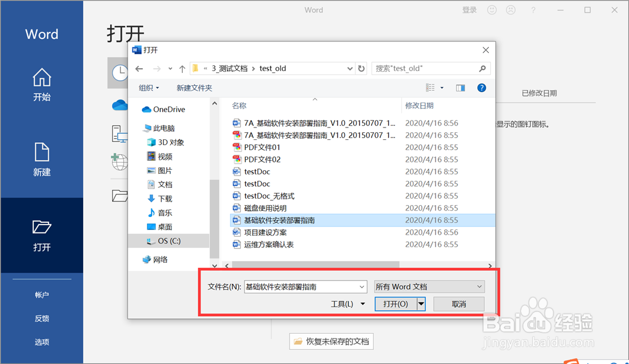
Task: Open the 工具(L) dropdown
Action: point(348,304)
